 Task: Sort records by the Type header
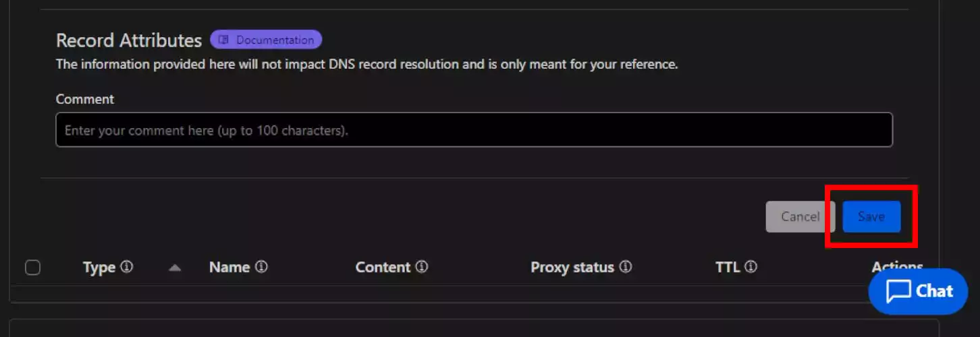[x=99, y=268]
